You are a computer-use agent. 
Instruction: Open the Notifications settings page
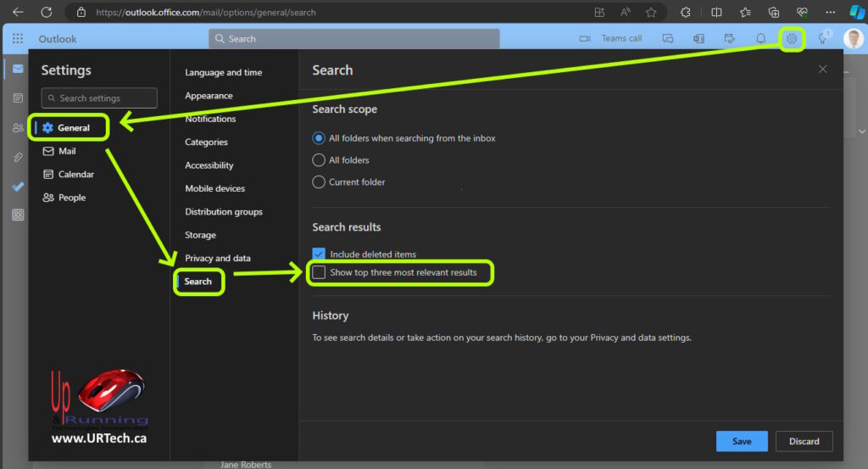(210, 119)
